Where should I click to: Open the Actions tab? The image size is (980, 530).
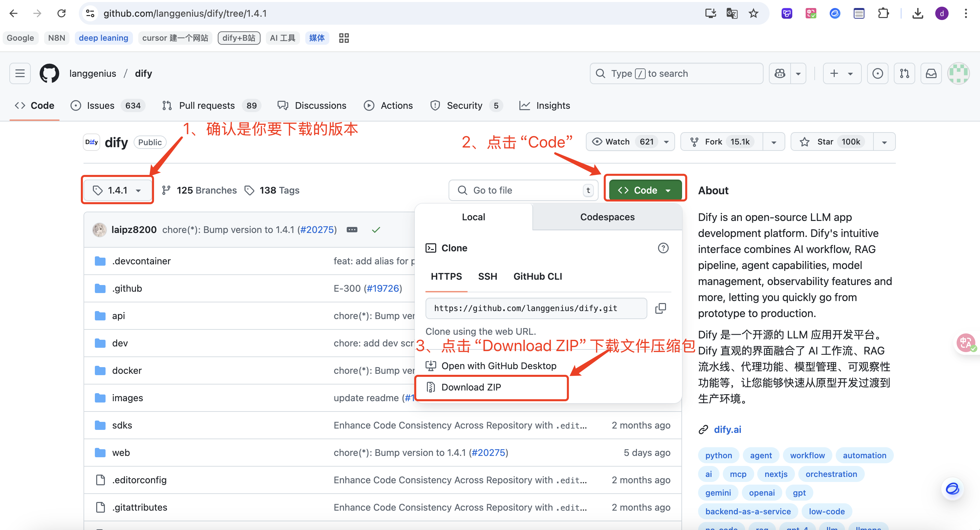(x=388, y=106)
